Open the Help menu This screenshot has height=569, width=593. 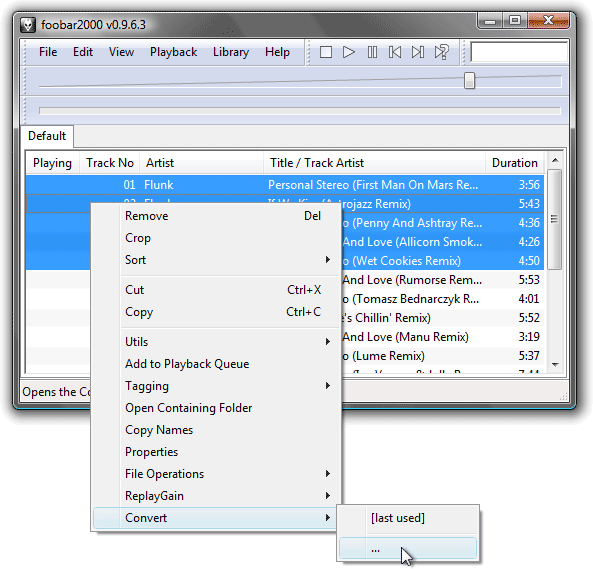277,52
